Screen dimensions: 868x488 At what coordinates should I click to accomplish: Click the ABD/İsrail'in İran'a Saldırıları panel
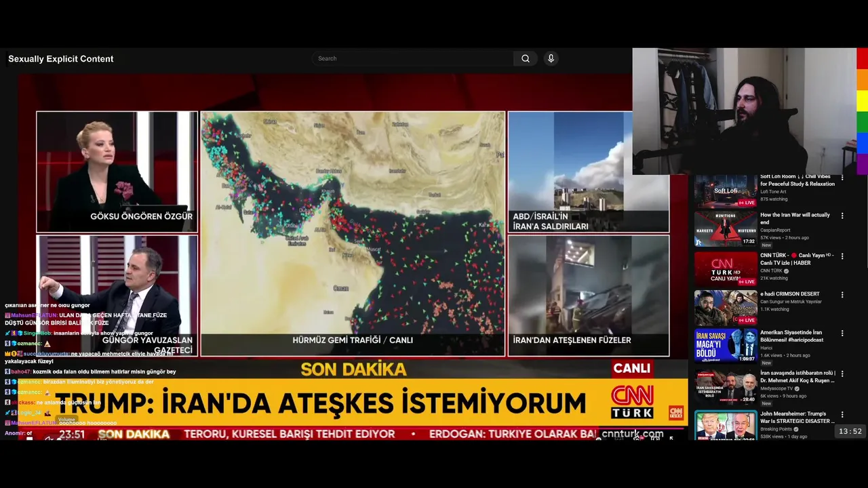tap(588, 172)
